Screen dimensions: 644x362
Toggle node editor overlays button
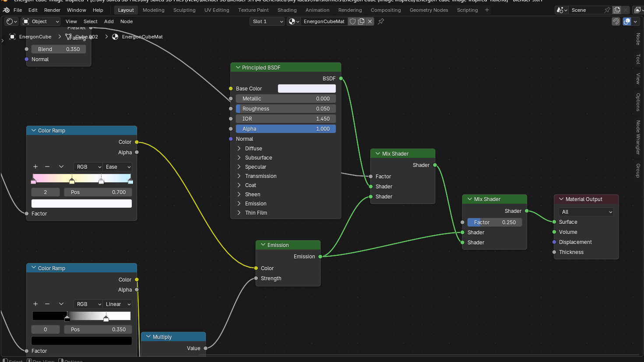point(627,21)
